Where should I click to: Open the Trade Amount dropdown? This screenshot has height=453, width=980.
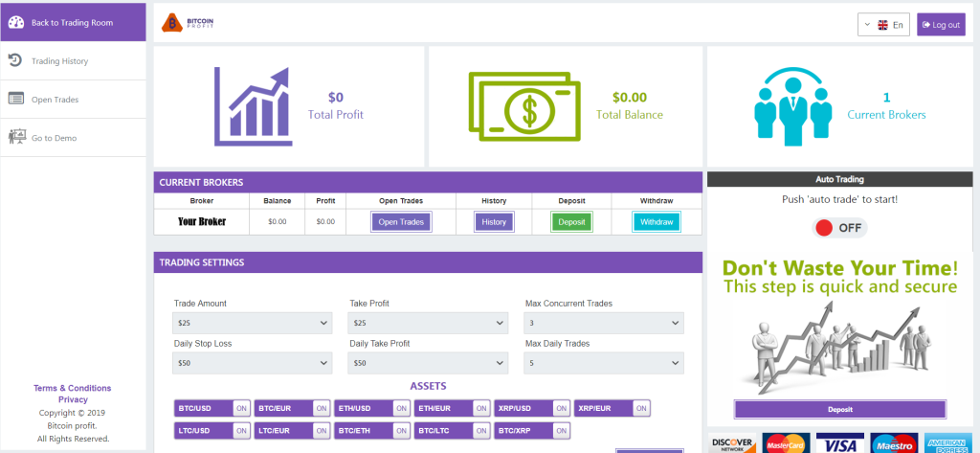point(253,324)
